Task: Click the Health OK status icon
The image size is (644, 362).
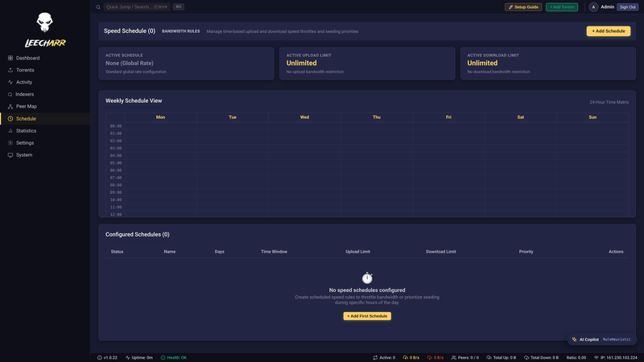Action: (x=163, y=357)
